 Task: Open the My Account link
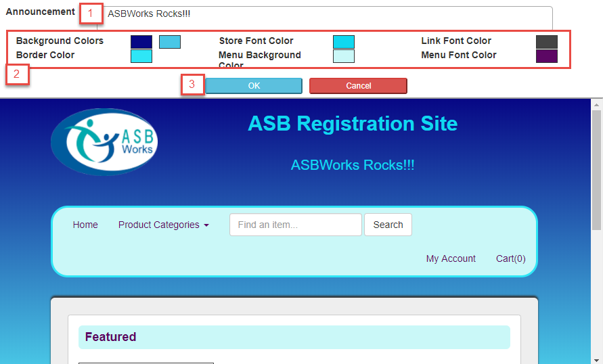451,258
